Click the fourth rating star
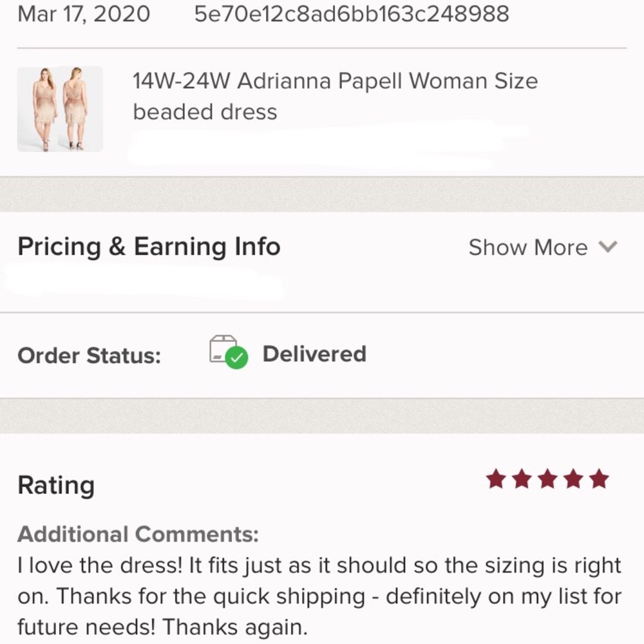Screen dimensions: 644x644 point(573,479)
